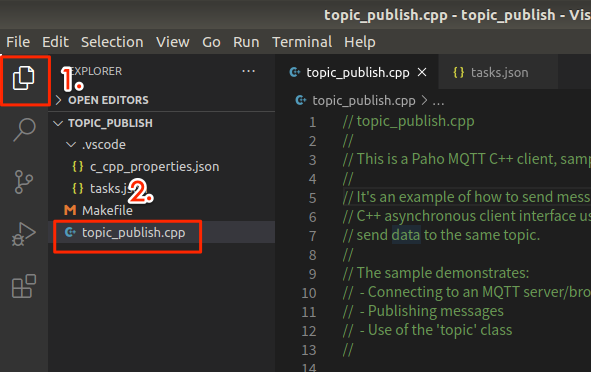The image size is (591, 372).
Task: Switch to the tasks.json tab
Action: pos(491,72)
